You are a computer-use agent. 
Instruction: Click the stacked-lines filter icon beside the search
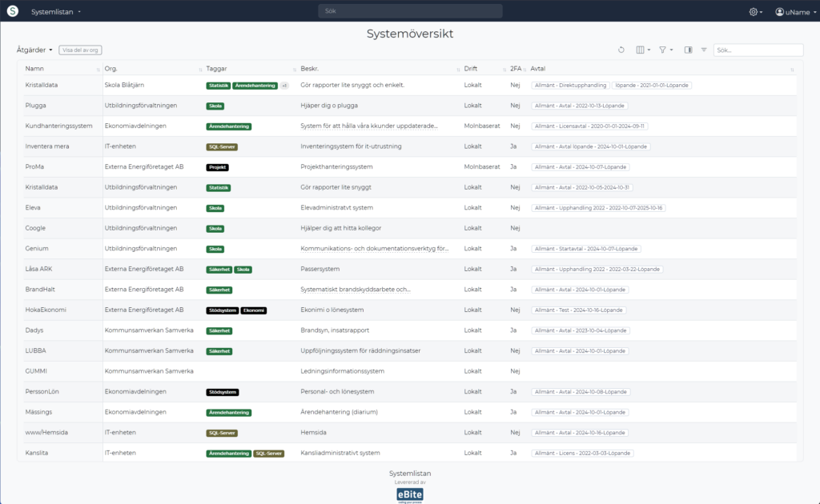(704, 50)
